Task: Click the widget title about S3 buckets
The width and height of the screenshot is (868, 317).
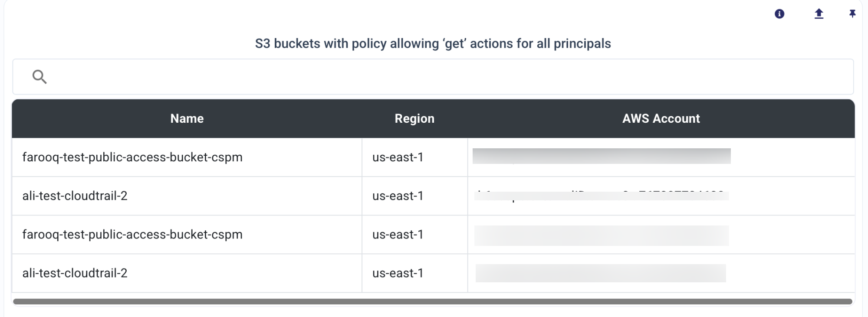Action: (433, 43)
